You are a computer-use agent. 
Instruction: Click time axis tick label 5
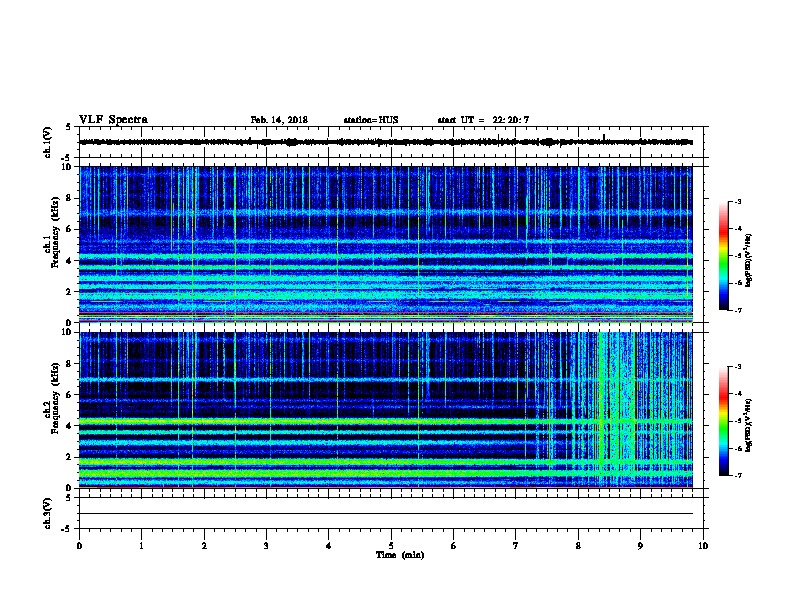click(x=391, y=546)
